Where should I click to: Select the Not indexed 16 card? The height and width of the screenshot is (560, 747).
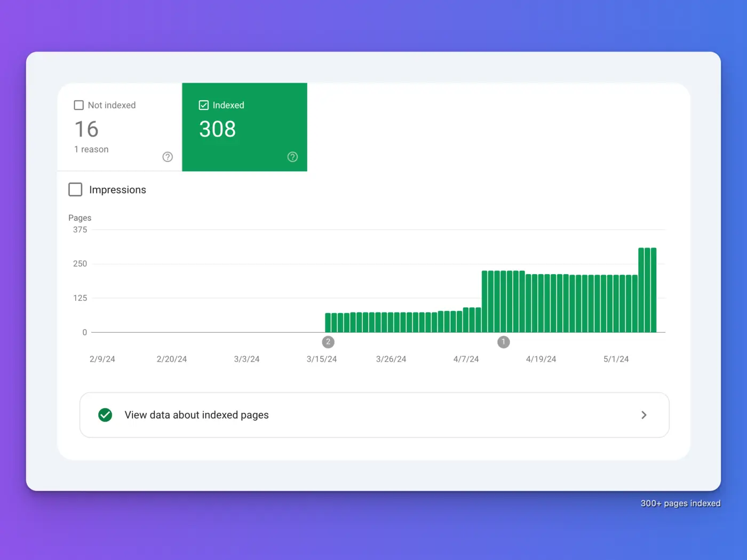pos(120,127)
